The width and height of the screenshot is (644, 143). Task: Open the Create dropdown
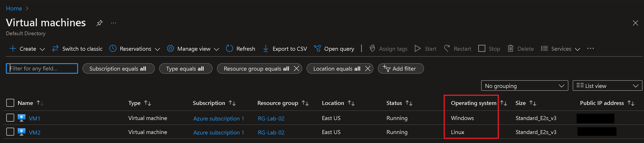(27, 49)
